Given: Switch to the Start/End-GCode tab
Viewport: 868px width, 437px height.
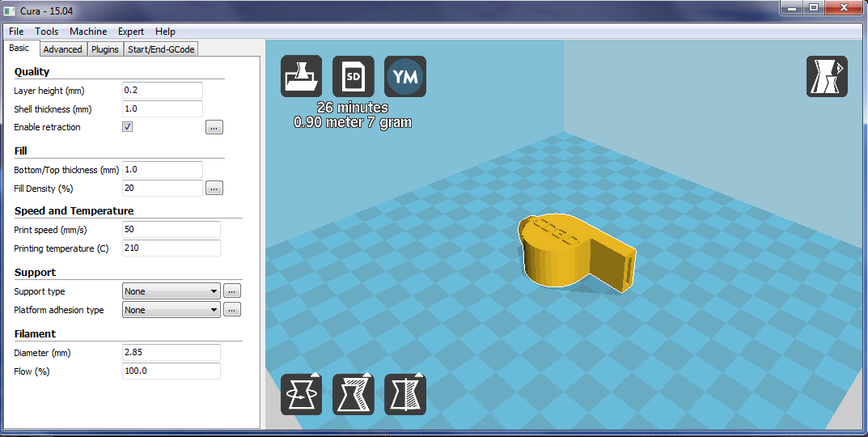Looking at the screenshot, I should (161, 49).
